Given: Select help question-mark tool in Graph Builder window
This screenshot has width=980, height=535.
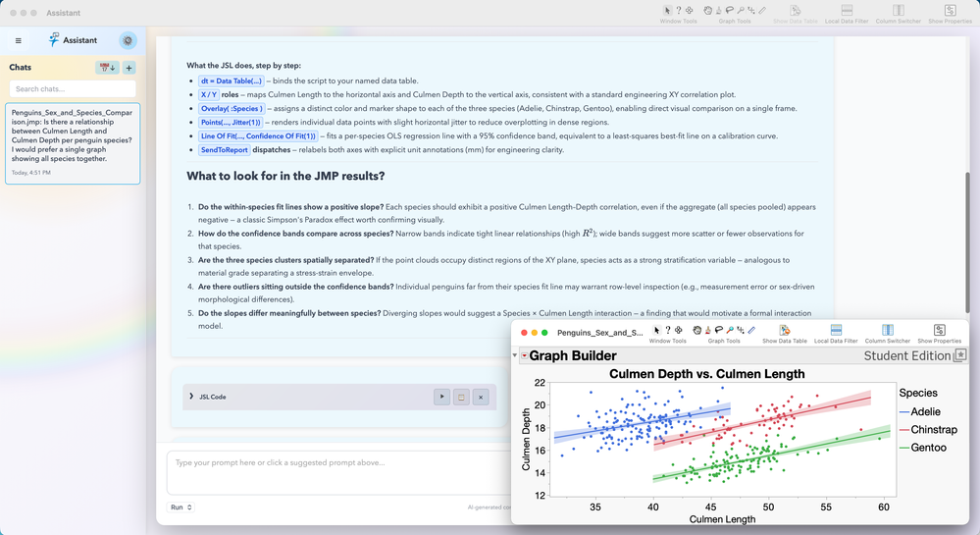Looking at the screenshot, I should (x=667, y=330).
